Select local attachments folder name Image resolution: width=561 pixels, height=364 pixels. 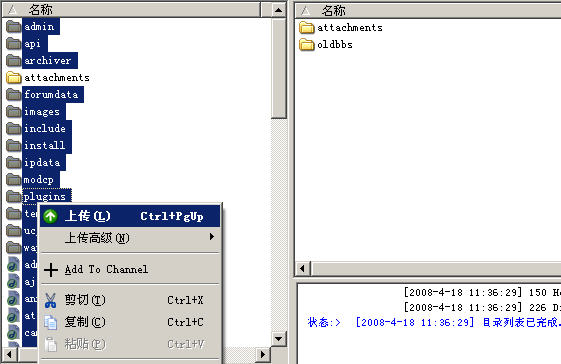[57, 77]
